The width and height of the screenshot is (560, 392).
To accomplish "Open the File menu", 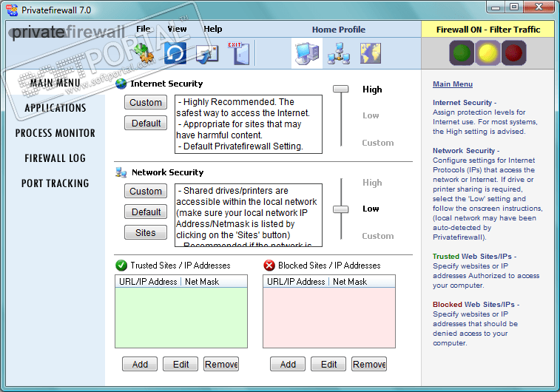I will (144, 29).
